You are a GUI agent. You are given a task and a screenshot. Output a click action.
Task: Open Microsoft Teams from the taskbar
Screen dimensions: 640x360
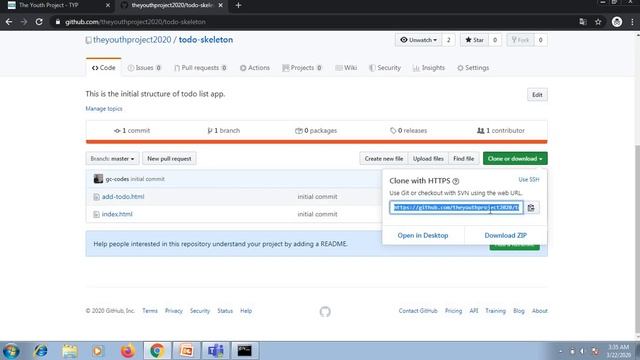216,351
